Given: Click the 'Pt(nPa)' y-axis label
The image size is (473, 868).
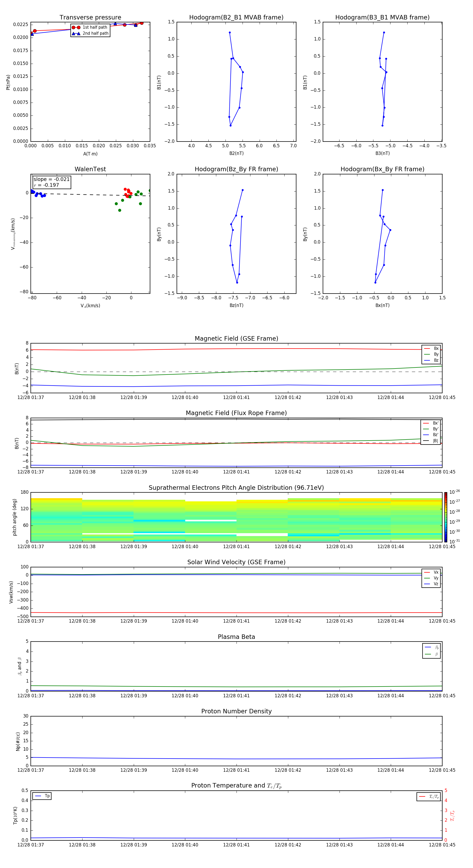Looking at the screenshot, I should 8,82.
